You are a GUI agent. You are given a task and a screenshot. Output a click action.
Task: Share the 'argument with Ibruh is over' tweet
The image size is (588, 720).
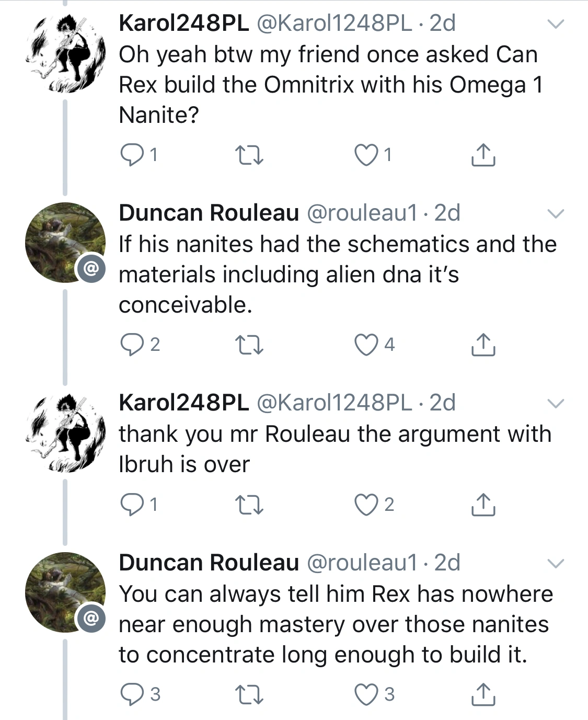tap(483, 505)
